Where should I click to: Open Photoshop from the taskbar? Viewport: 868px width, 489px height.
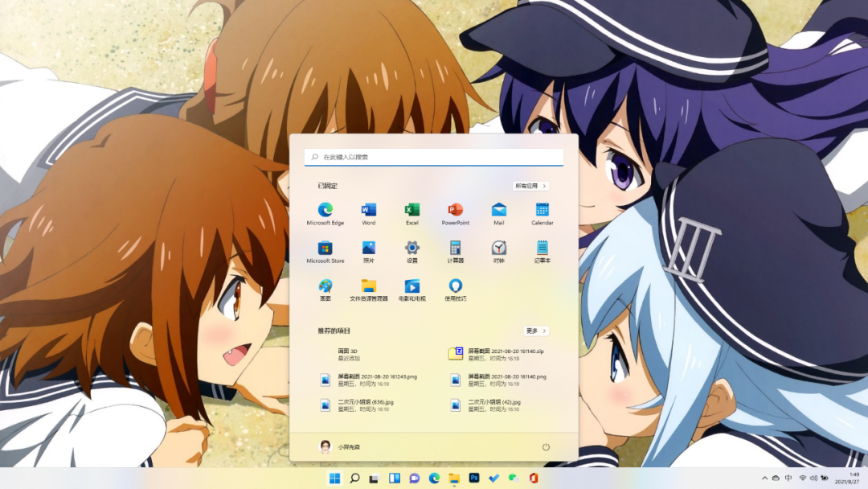tap(474, 479)
